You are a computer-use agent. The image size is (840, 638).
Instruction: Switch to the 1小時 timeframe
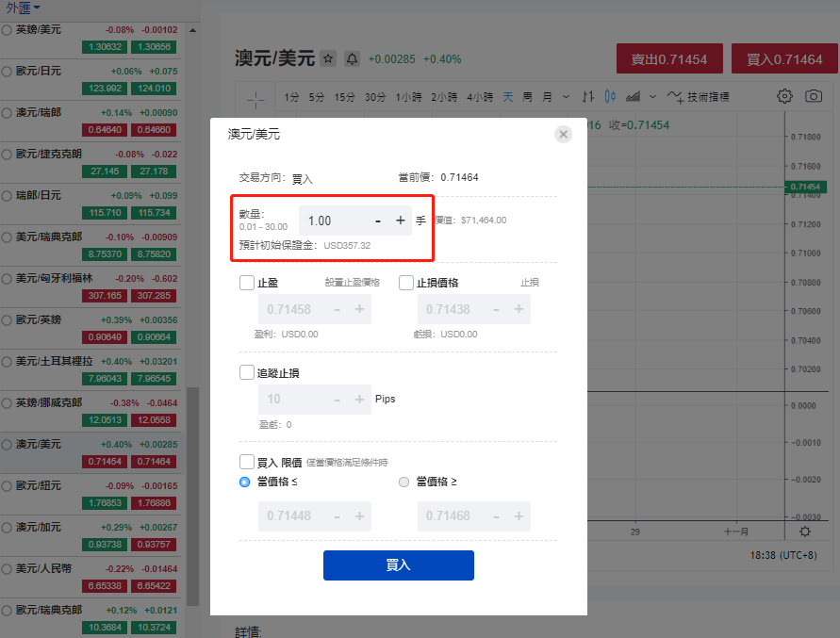[408, 97]
